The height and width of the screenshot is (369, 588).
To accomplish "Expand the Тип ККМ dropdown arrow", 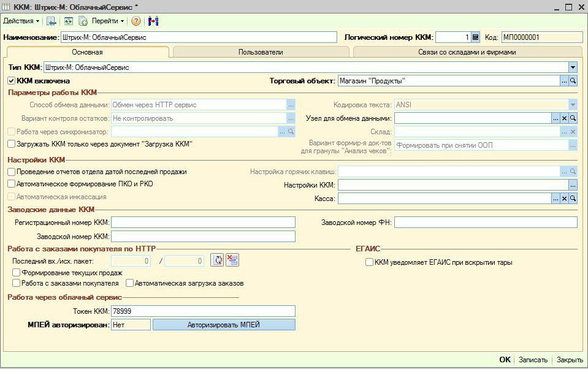I will tap(573, 67).
